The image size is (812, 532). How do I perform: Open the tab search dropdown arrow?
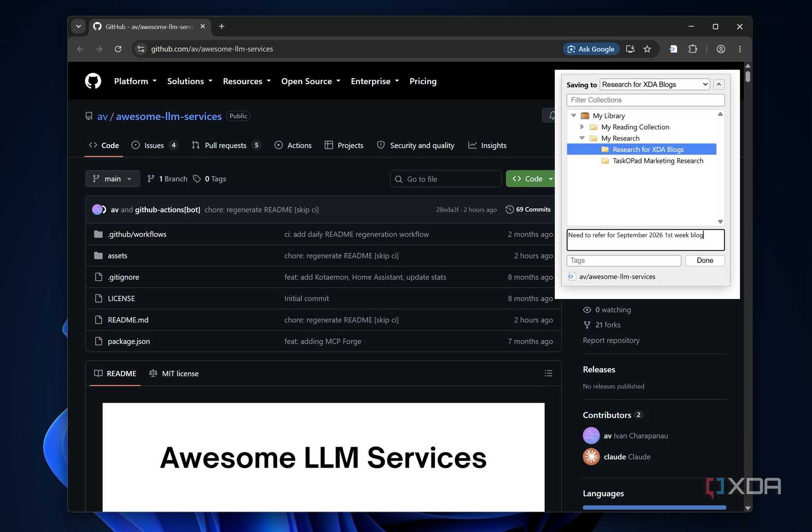click(x=79, y=27)
